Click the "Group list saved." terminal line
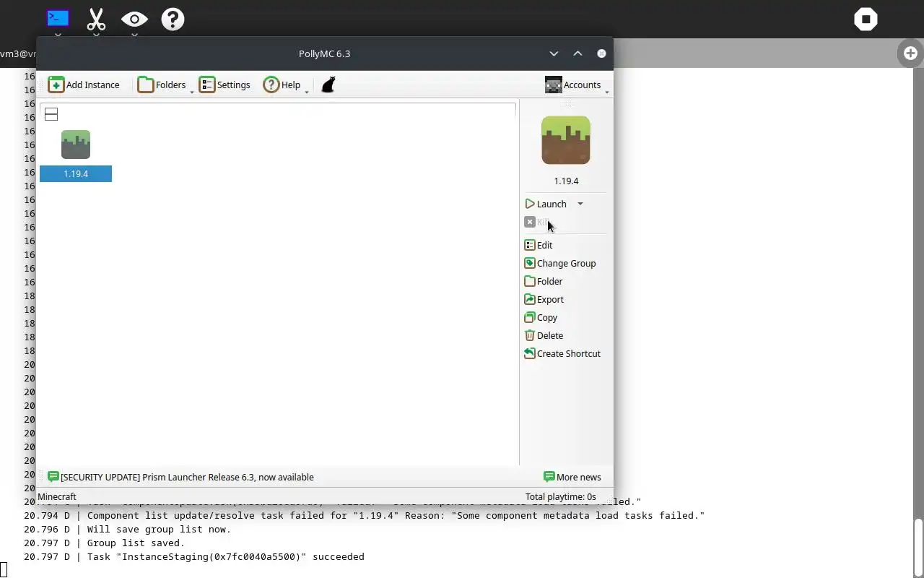 coord(104,543)
